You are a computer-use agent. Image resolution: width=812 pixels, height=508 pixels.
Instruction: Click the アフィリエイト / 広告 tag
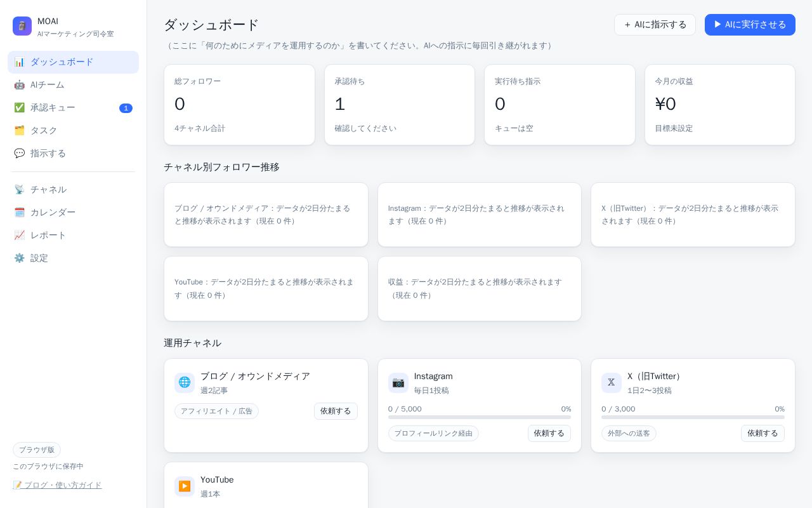(x=216, y=411)
